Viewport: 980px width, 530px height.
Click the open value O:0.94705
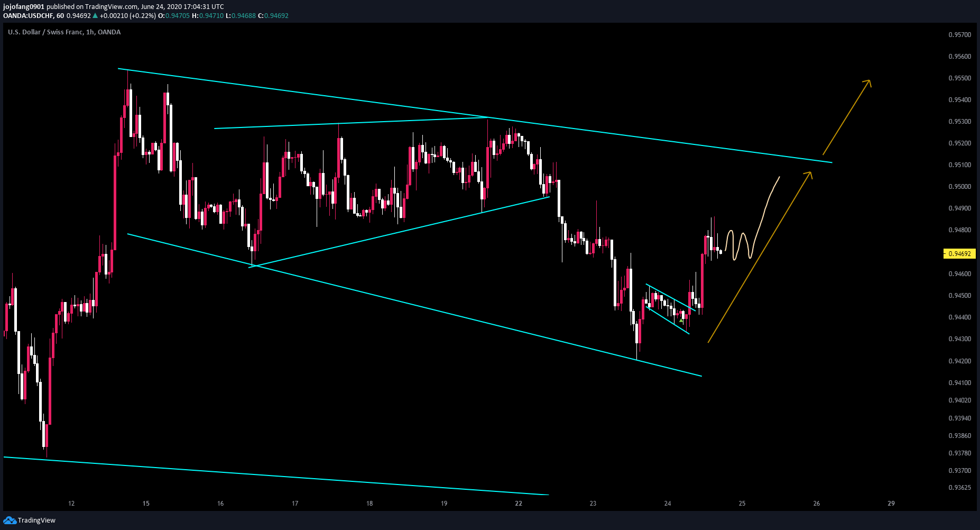click(174, 16)
